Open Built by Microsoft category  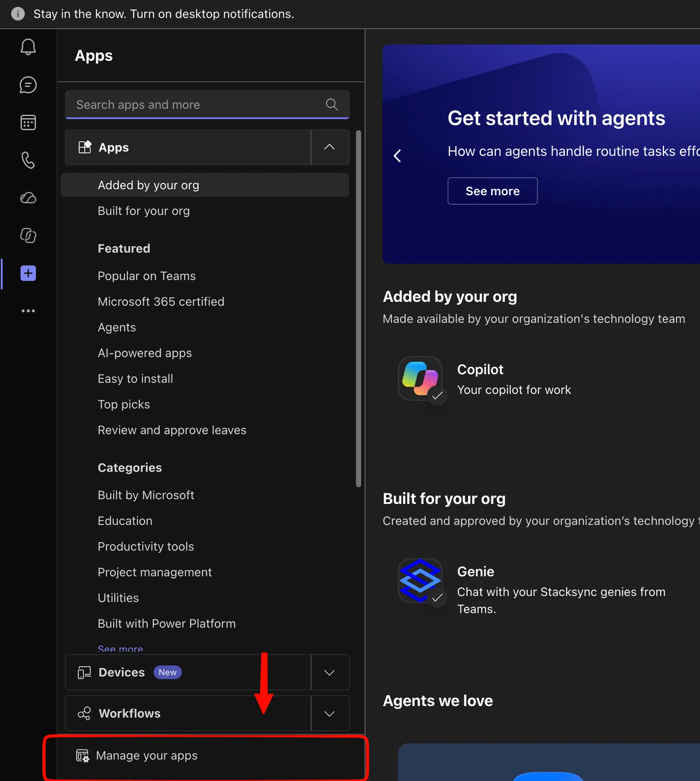pyautogui.click(x=146, y=495)
